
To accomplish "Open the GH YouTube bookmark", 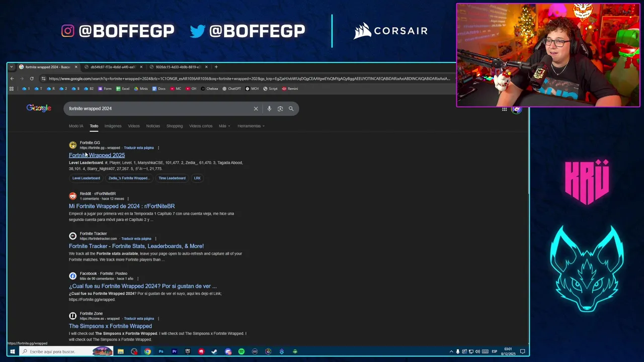I will tap(191, 88).
